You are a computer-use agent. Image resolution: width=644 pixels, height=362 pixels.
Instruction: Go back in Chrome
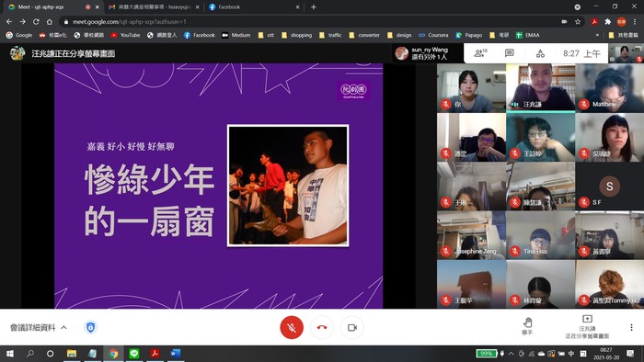(x=9, y=22)
